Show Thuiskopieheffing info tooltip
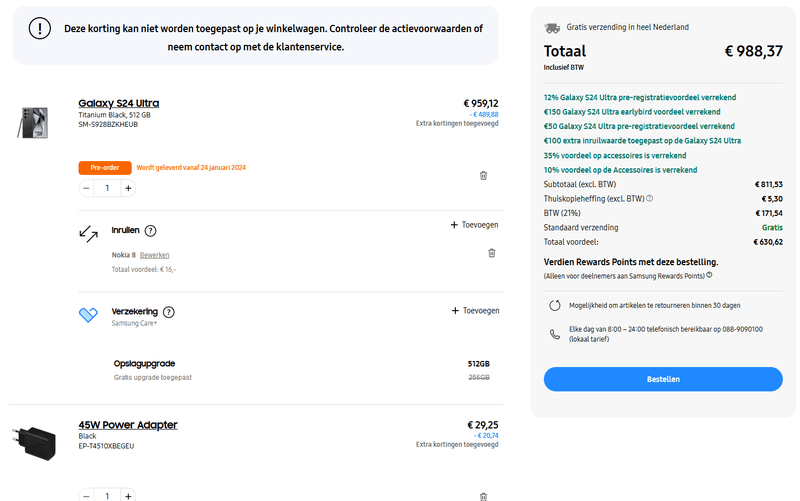Screen dimensions: 800x501 649,198
